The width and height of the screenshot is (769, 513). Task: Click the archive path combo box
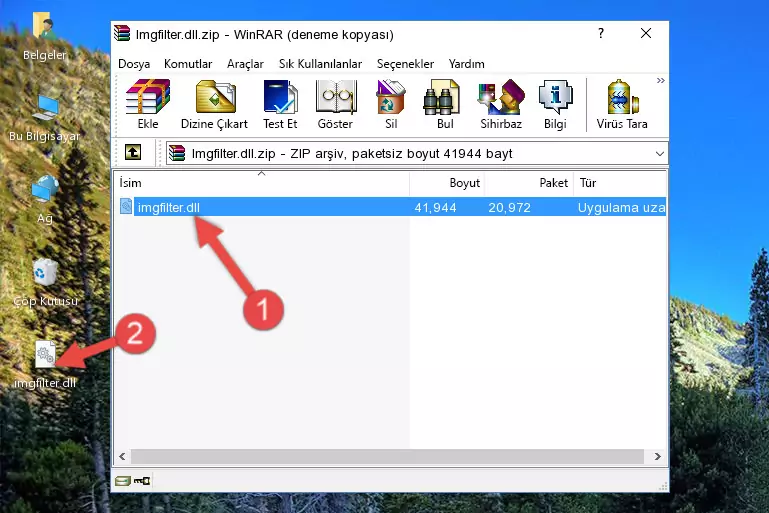(416, 154)
